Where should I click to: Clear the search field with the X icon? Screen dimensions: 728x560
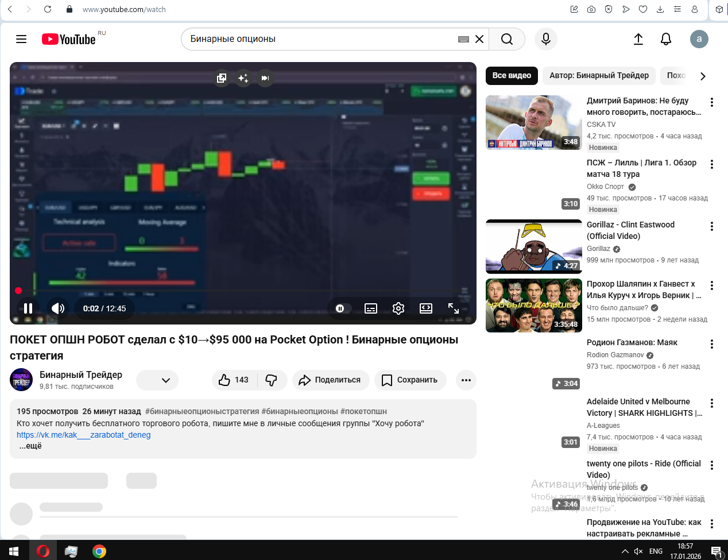tap(479, 39)
